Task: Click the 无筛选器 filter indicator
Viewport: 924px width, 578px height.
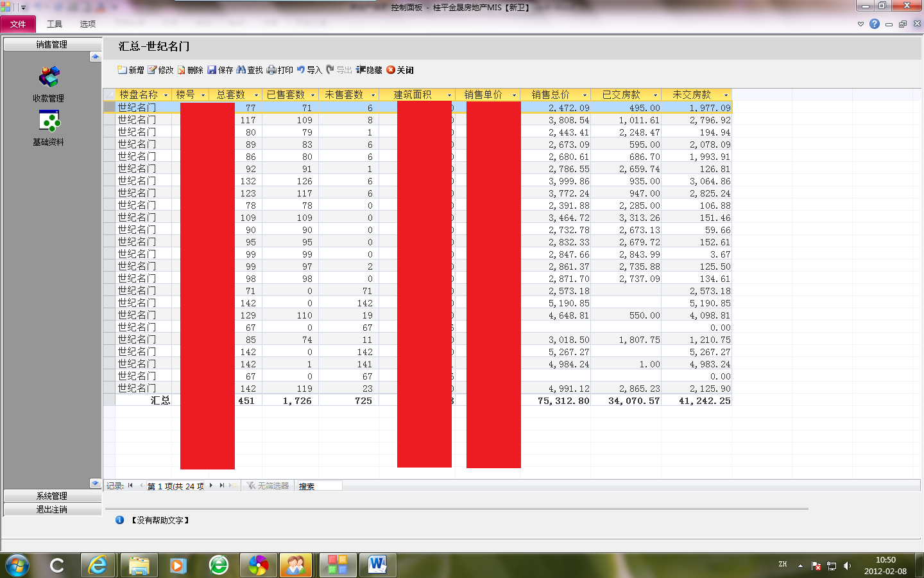Action: [x=268, y=486]
